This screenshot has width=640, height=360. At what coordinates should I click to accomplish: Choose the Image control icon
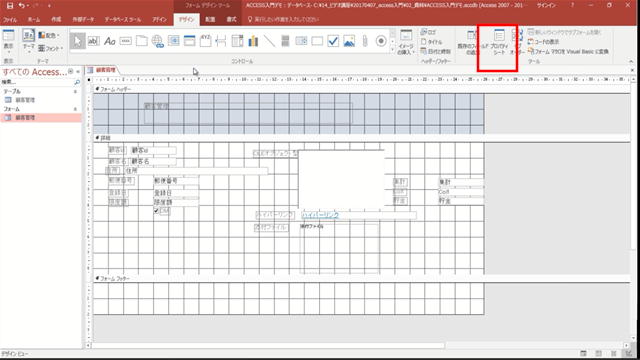point(349,41)
